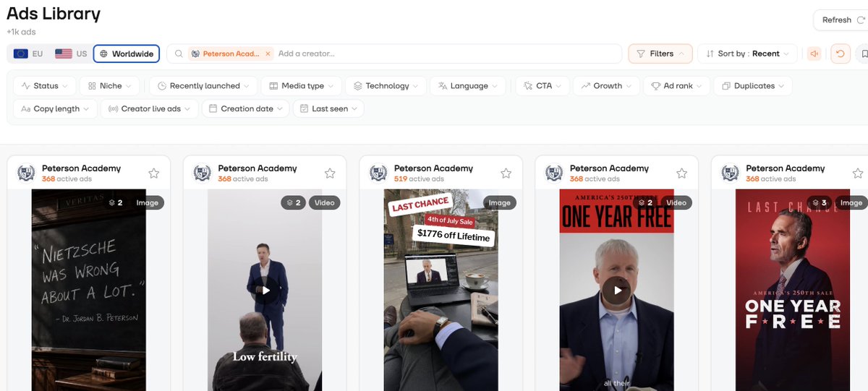This screenshot has height=391, width=868.
Task: Play the Low fertility video ad
Action: (x=265, y=291)
